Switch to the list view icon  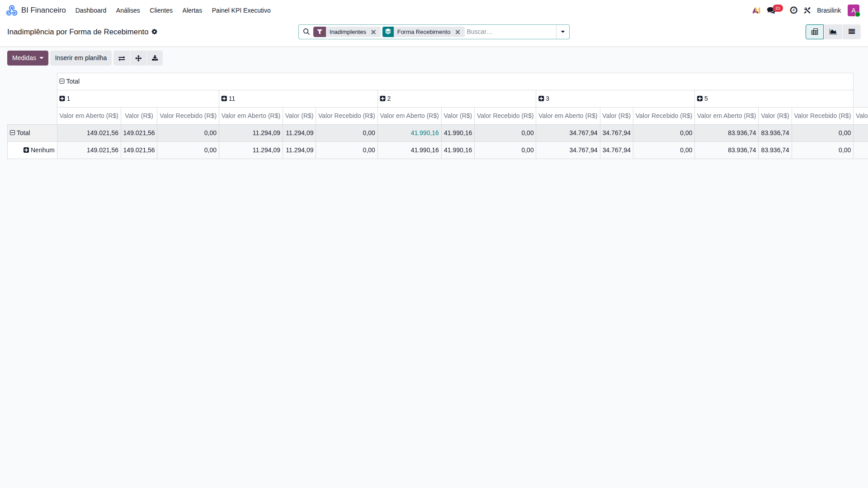[851, 32]
